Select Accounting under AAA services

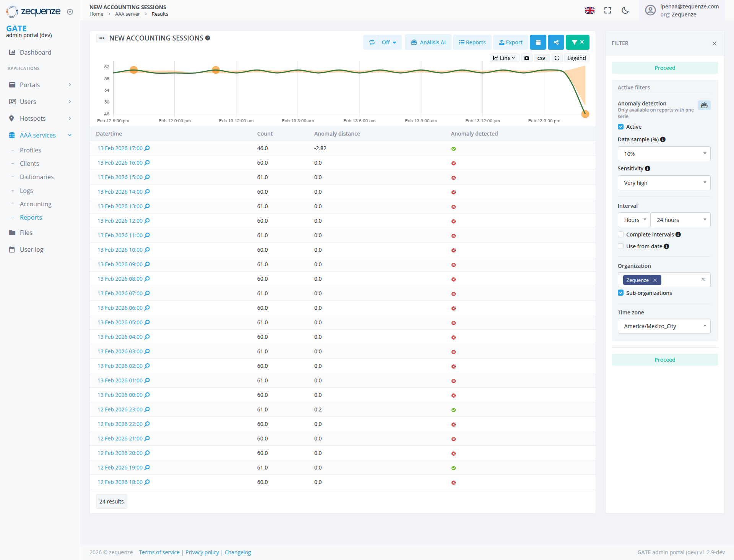point(36,204)
